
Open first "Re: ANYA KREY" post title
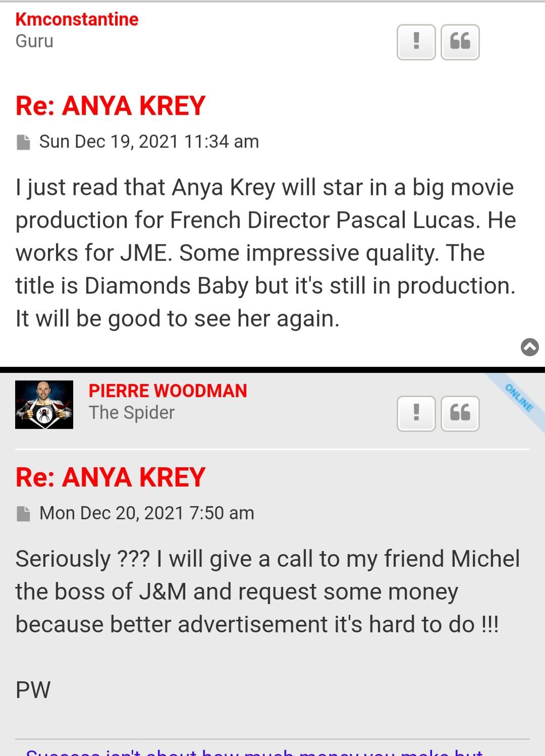pyautogui.click(x=111, y=106)
